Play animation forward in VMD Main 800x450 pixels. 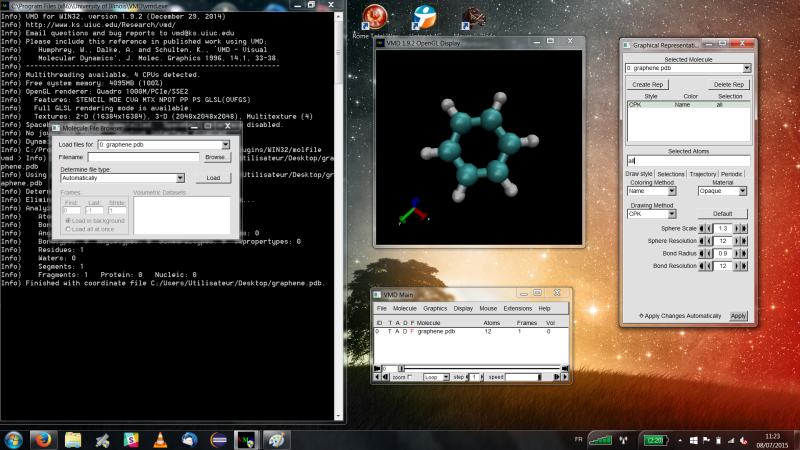564,378
